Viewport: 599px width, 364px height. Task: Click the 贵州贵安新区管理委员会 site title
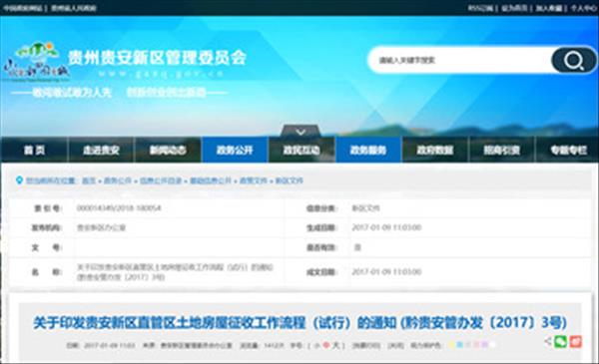157,58
